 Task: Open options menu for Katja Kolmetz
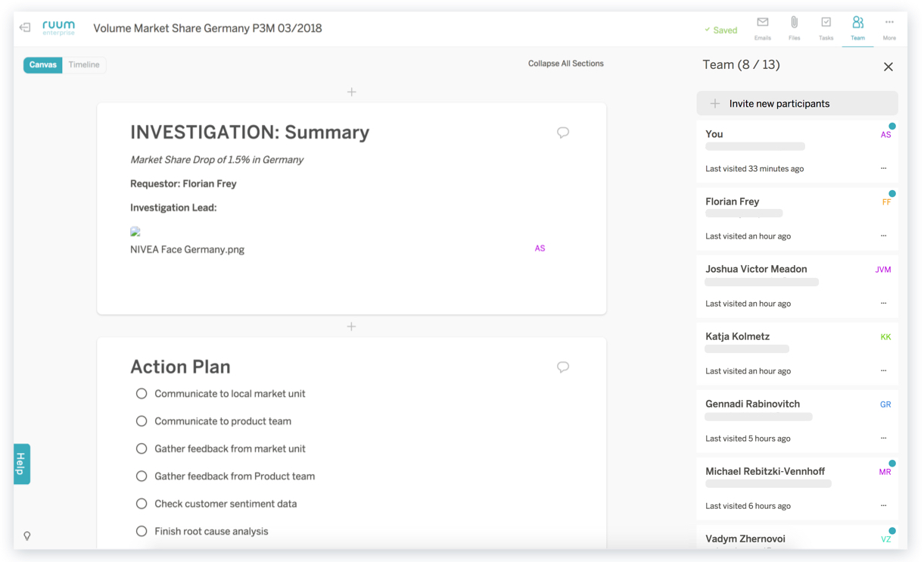(883, 371)
